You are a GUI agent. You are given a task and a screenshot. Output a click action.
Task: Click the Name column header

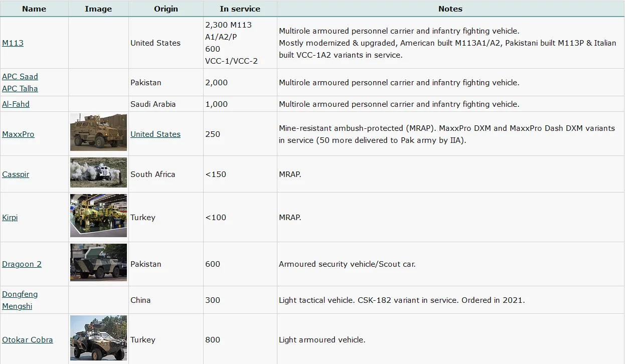pos(34,9)
